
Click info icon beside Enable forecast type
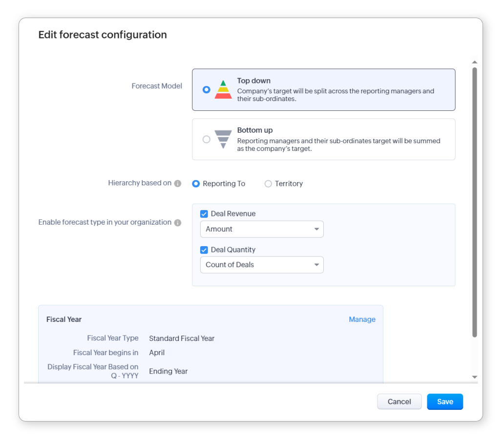pos(178,223)
